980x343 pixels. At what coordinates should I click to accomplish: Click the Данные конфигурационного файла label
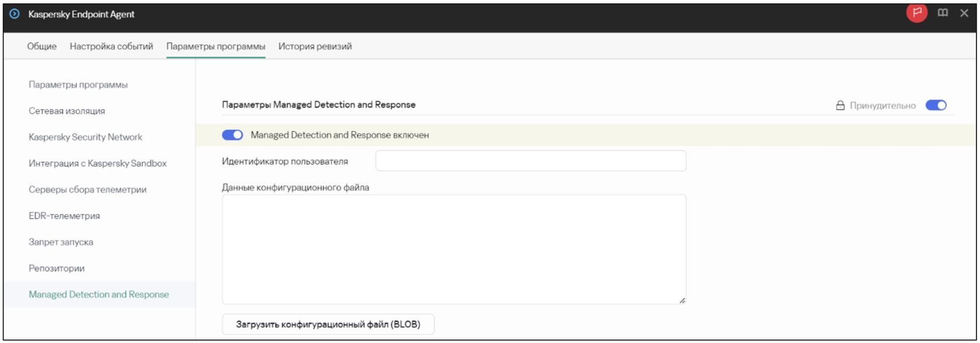pyautogui.click(x=295, y=188)
